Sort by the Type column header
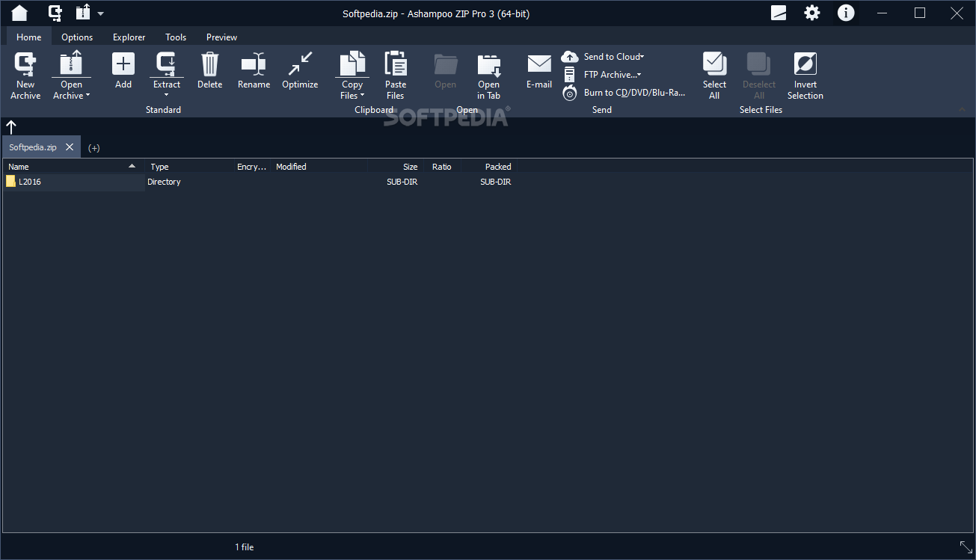 pyautogui.click(x=188, y=167)
